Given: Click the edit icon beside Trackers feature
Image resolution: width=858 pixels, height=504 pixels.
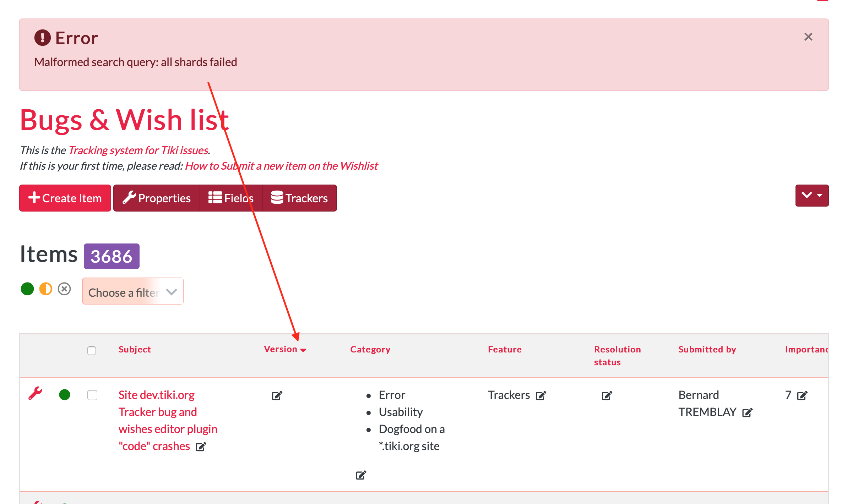Looking at the screenshot, I should (541, 395).
